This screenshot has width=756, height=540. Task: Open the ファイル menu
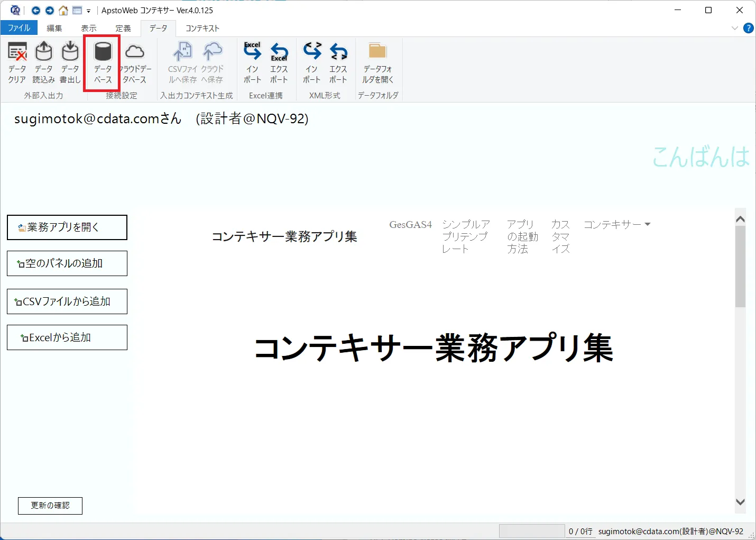pos(19,28)
